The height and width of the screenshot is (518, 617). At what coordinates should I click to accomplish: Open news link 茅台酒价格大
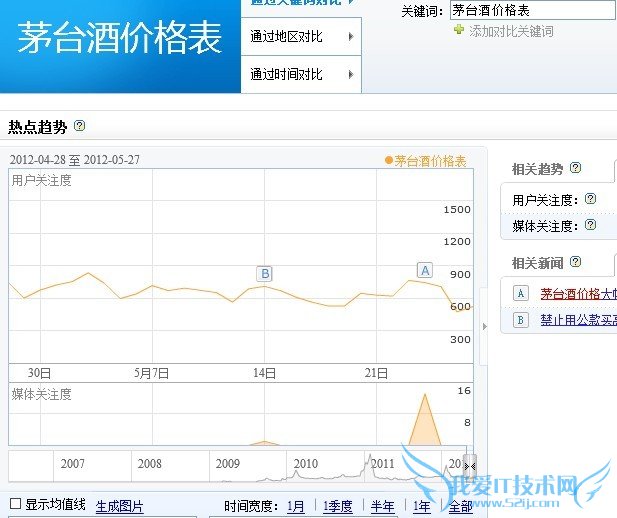click(578, 294)
